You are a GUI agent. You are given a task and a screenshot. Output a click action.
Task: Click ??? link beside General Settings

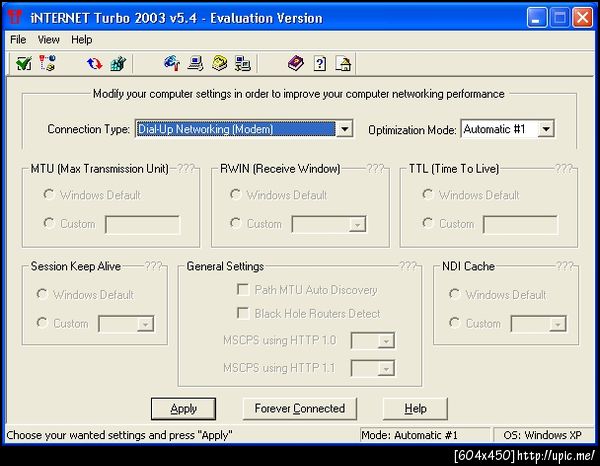pyautogui.click(x=408, y=266)
